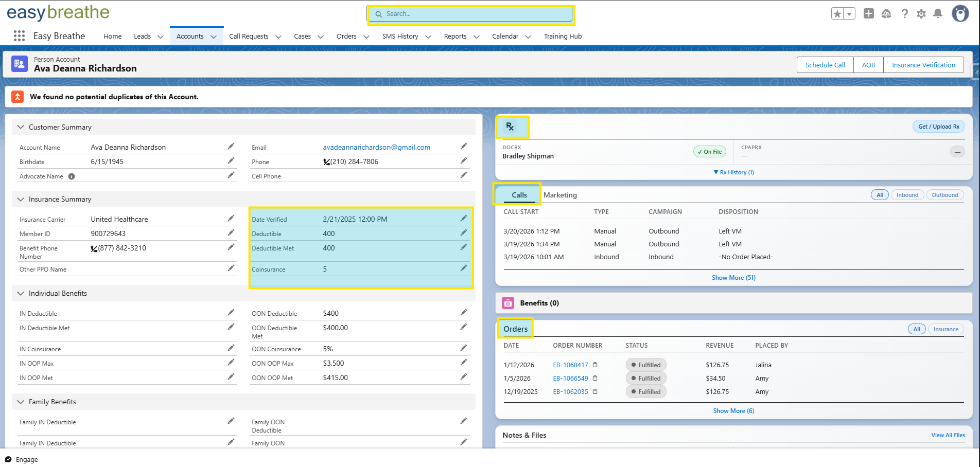Switch to the Marketing tab
The width and height of the screenshot is (980, 467).
click(560, 195)
